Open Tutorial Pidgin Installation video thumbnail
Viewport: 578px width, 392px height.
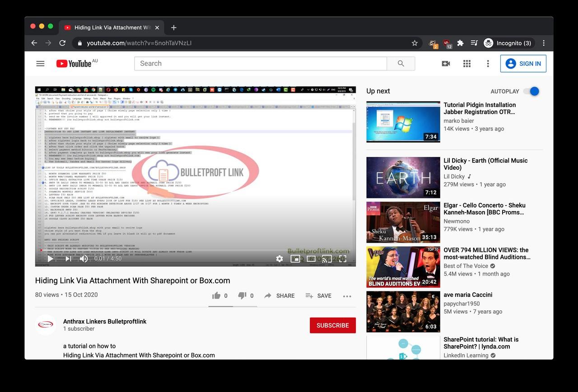coord(403,122)
